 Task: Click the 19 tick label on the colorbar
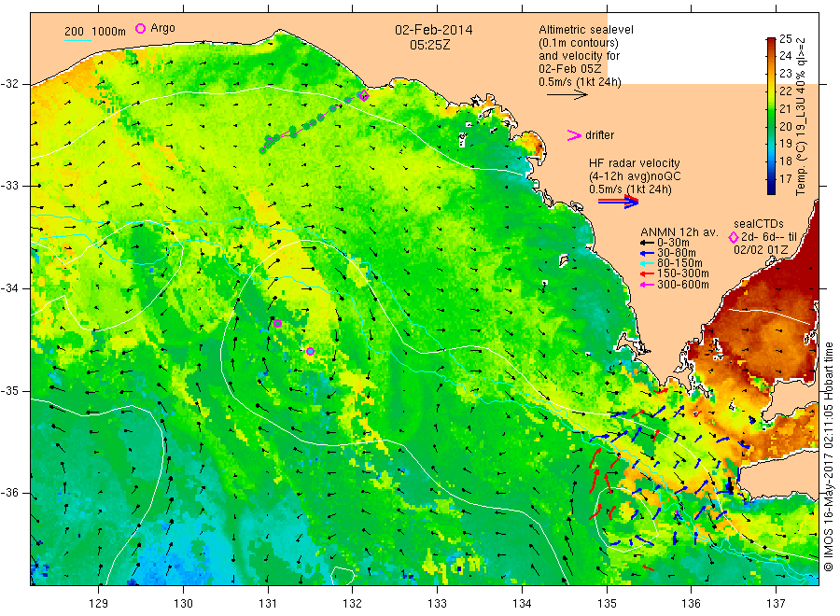785,144
